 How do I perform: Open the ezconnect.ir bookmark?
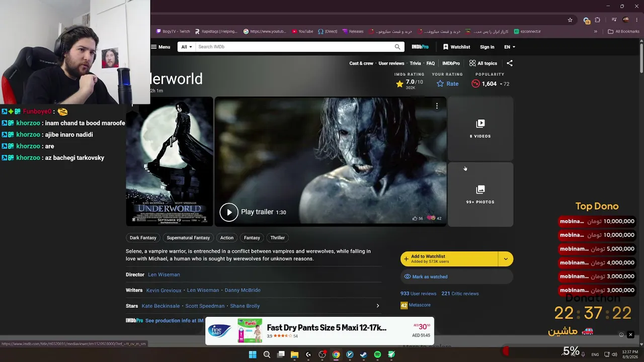point(527,31)
